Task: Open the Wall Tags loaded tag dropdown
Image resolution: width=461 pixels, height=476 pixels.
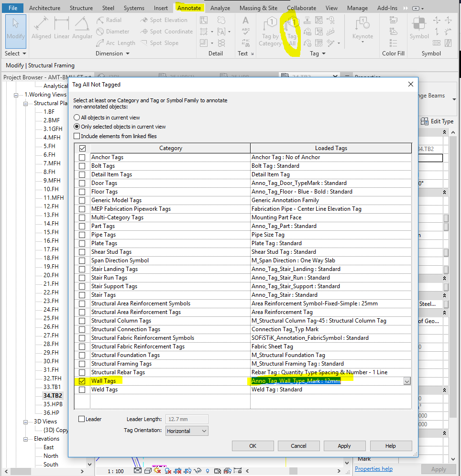Action: click(406, 381)
